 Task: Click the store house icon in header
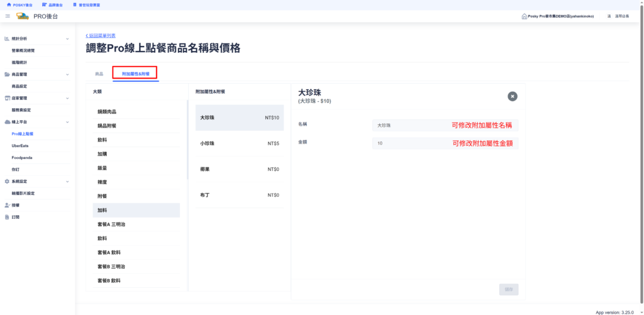(525, 16)
